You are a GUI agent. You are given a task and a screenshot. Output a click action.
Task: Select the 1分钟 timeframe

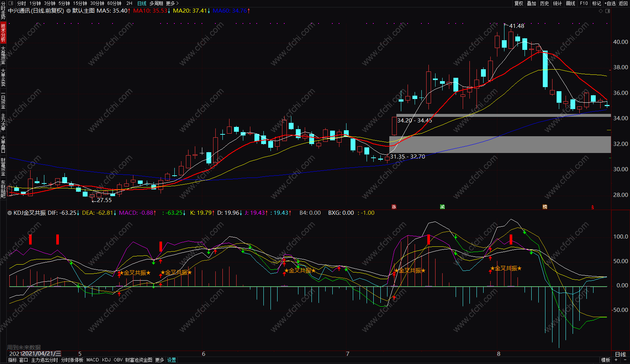pos(35,3)
